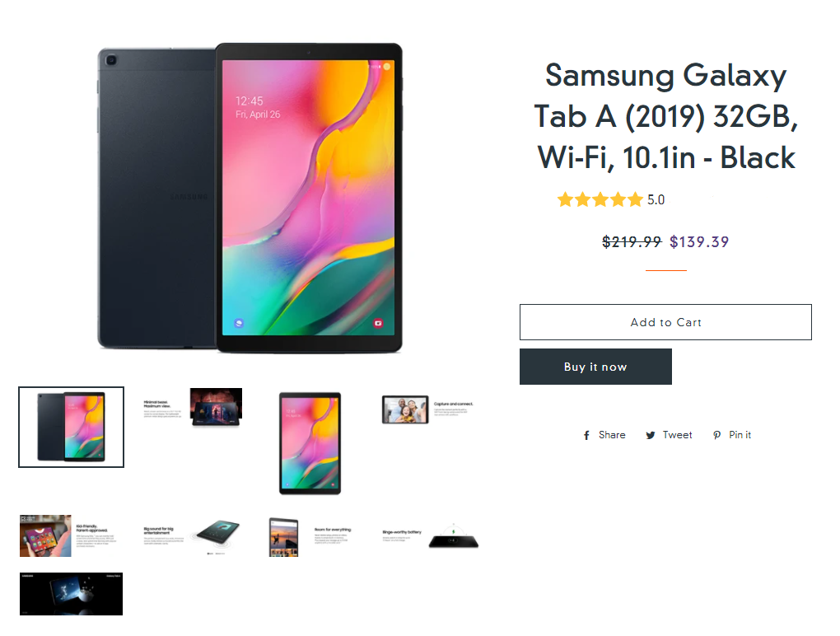The width and height of the screenshot is (840, 636).
Task: Click the 5.0 rating number
Action: pyautogui.click(x=656, y=199)
